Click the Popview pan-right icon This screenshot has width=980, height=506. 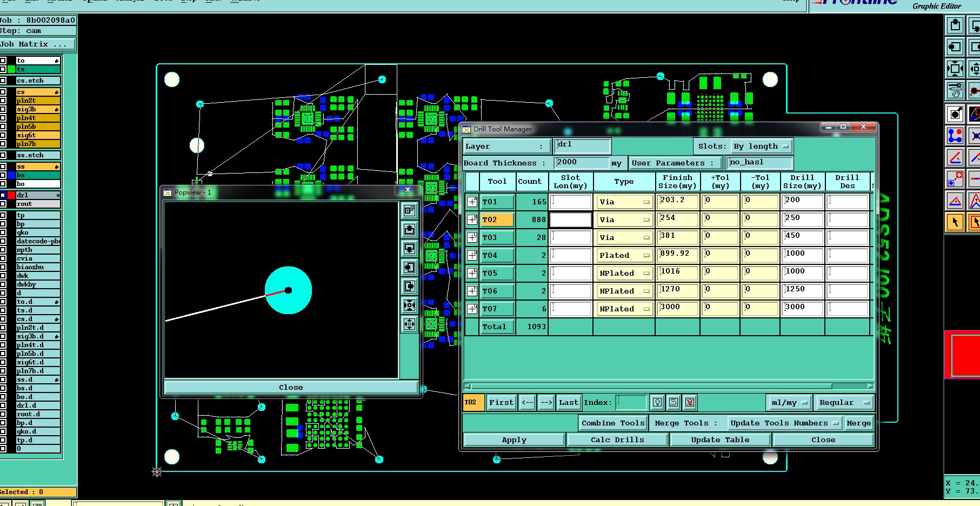click(409, 286)
